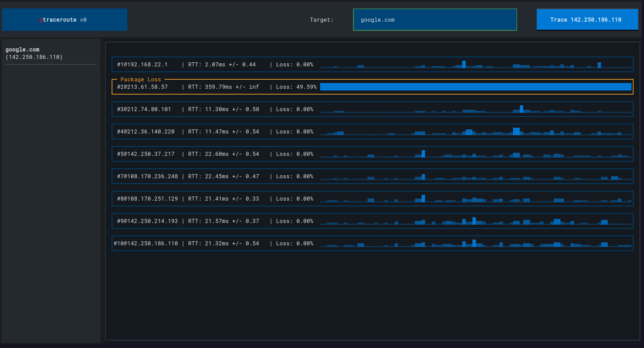Image resolution: width=644 pixels, height=348 pixels.
Task: Click the latency sparkline of hop #7
Action: coord(476,176)
